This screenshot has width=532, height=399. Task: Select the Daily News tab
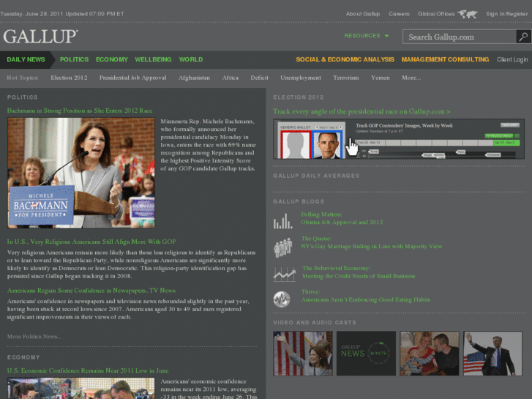pyautogui.click(x=26, y=59)
